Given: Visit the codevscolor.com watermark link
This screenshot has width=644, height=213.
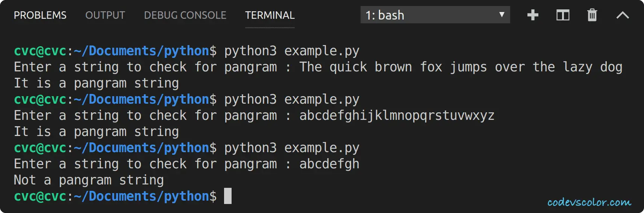Looking at the screenshot, I should pos(589,202).
